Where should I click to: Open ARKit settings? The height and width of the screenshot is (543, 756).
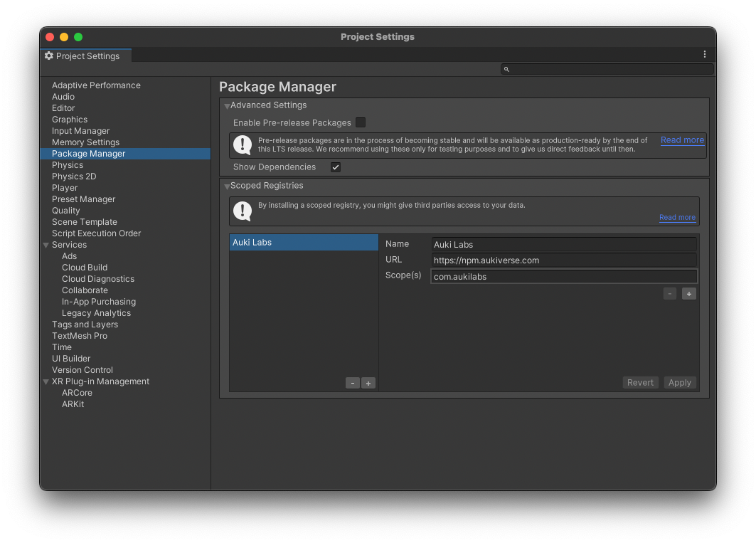click(x=73, y=404)
